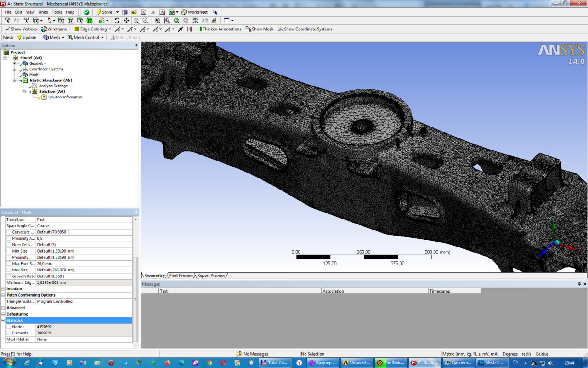
Task: Open the Worksheet view
Action: click(x=194, y=12)
